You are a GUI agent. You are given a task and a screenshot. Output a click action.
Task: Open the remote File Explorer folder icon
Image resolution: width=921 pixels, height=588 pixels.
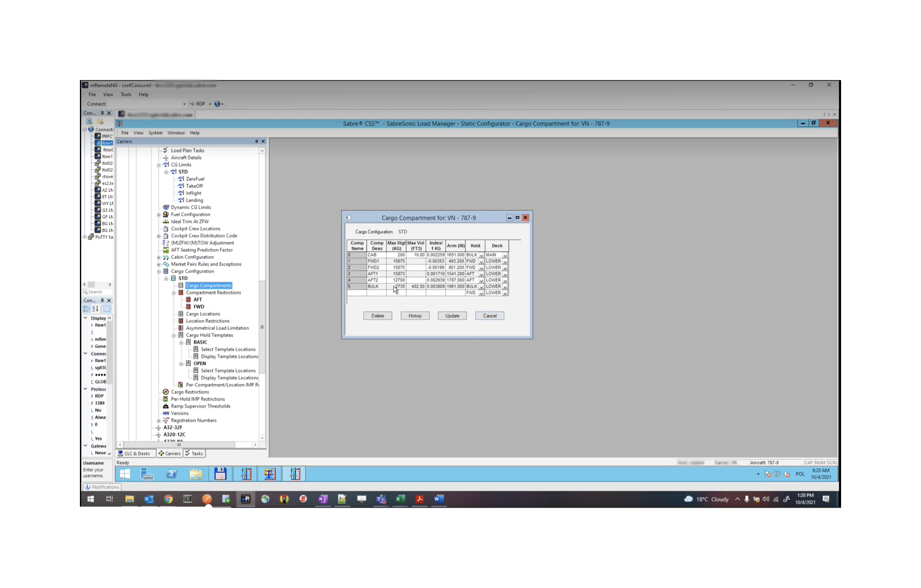[x=196, y=474]
